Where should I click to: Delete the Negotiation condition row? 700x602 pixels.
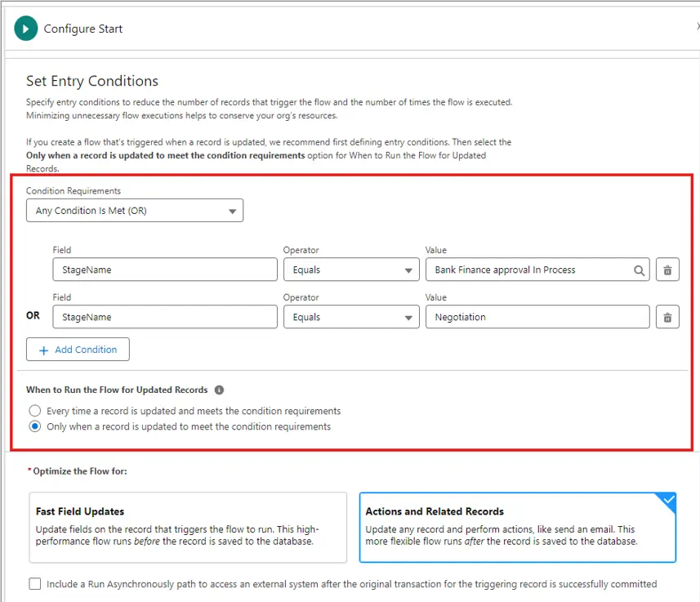coord(667,317)
